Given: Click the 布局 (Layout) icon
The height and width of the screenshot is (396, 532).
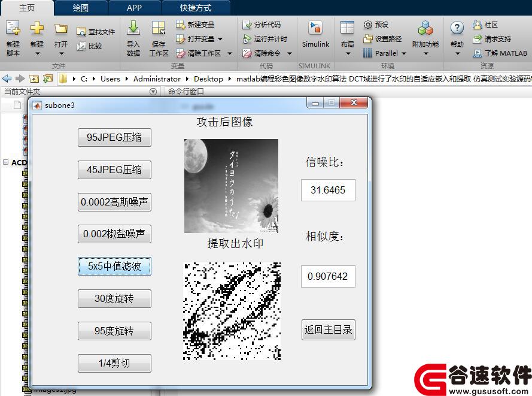Looking at the screenshot, I should pos(347,28).
